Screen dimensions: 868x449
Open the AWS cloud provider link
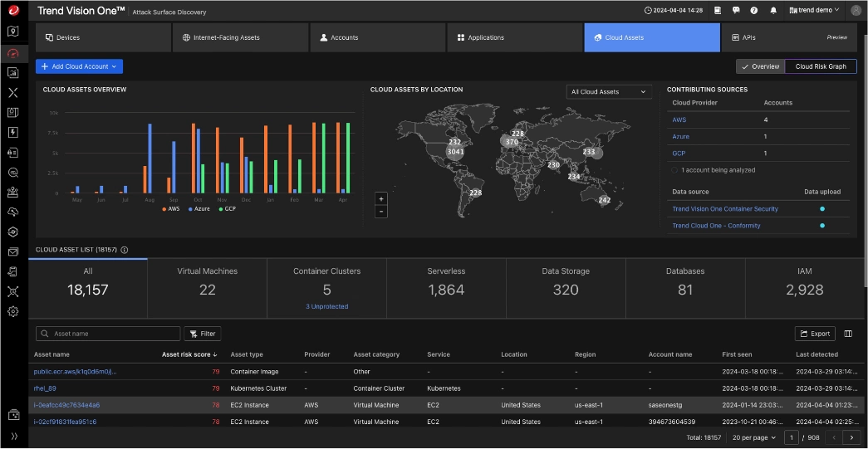(x=679, y=120)
